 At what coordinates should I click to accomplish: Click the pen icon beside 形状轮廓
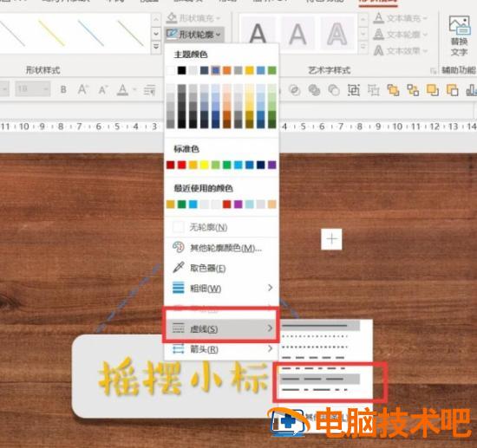[172, 34]
